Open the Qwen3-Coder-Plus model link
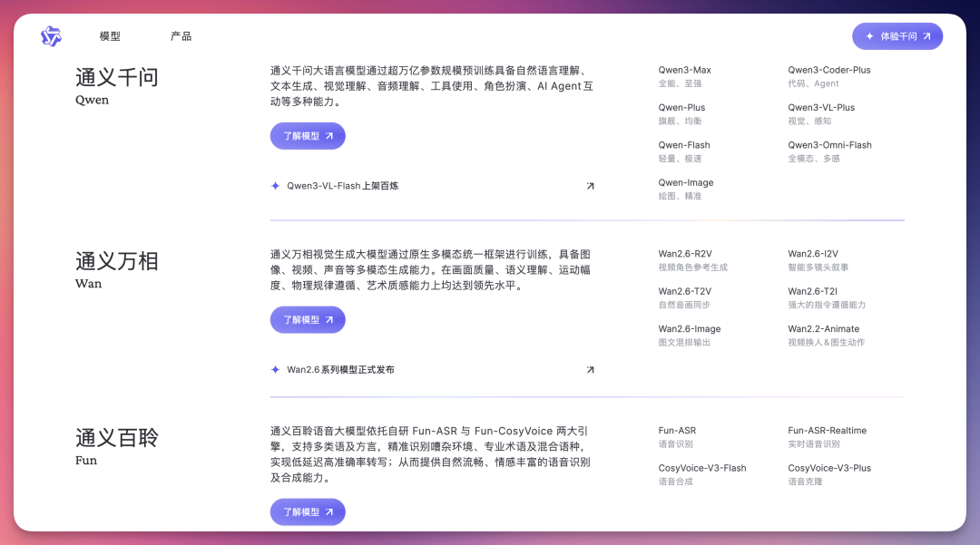Image resolution: width=980 pixels, height=545 pixels. (x=828, y=70)
